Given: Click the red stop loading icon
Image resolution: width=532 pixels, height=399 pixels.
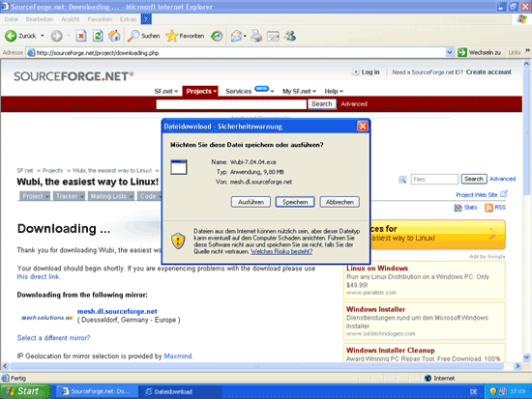Looking at the screenshot, I should pyautogui.click(x=81, y=36).
